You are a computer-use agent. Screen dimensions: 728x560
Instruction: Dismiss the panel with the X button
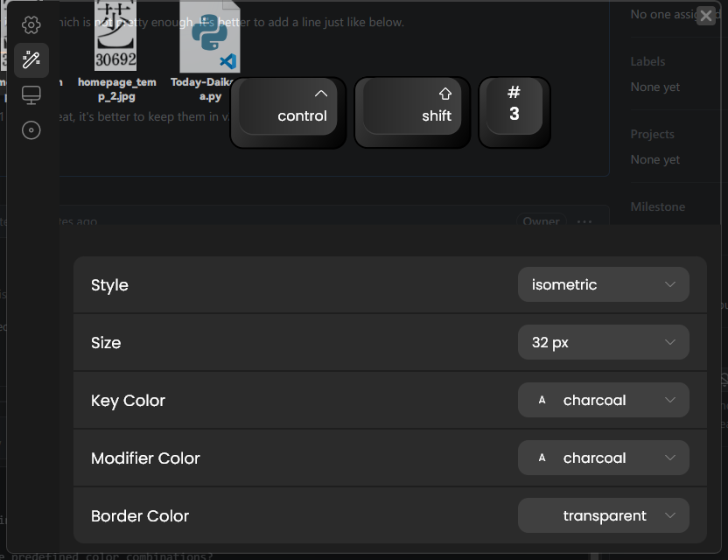pos(706,15)
